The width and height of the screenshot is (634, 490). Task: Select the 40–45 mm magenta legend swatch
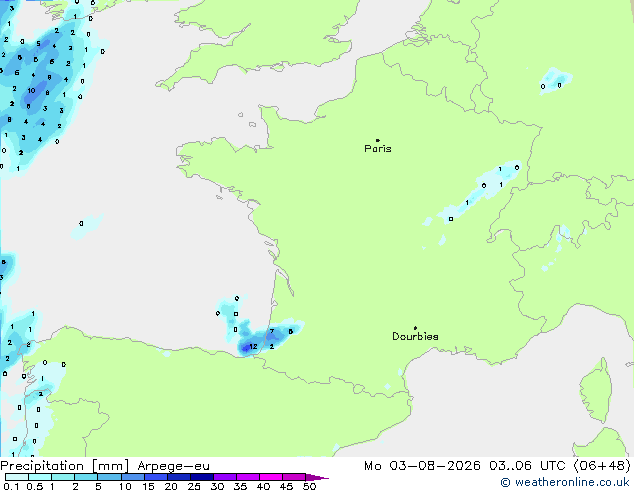tap(271, 477)
